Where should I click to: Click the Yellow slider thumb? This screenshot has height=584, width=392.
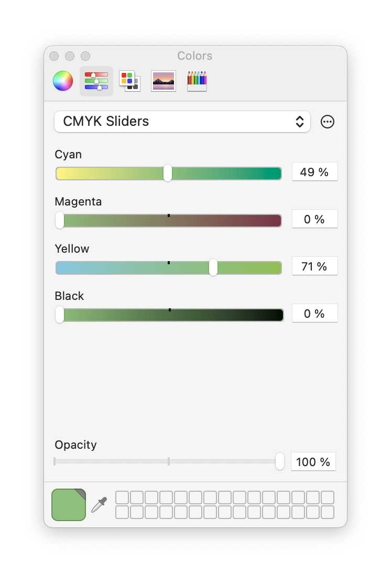pos(213,267)
